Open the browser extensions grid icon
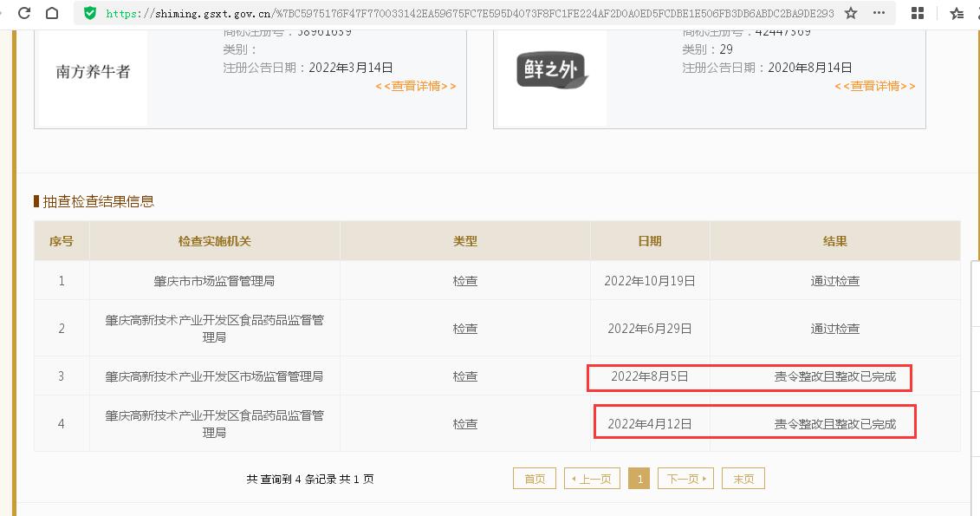This screenshot has height=516, width=980. click(x=918, y=14)
